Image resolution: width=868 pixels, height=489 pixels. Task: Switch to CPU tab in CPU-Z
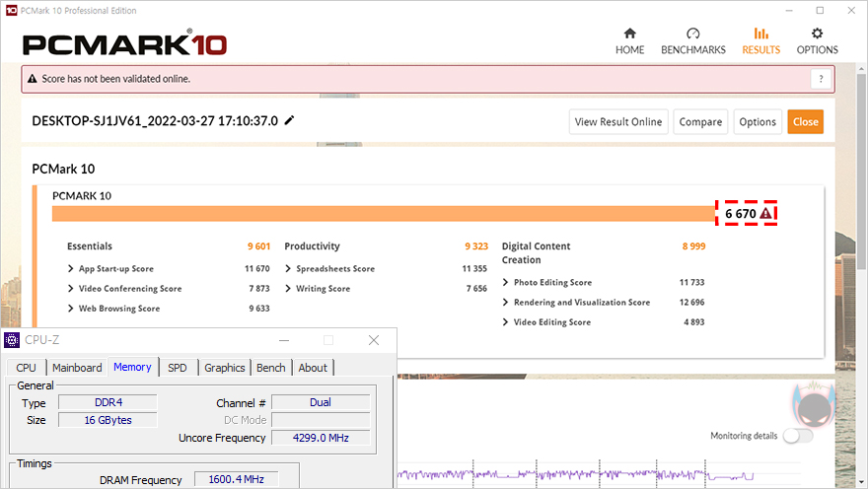click(x=26, y=368)
